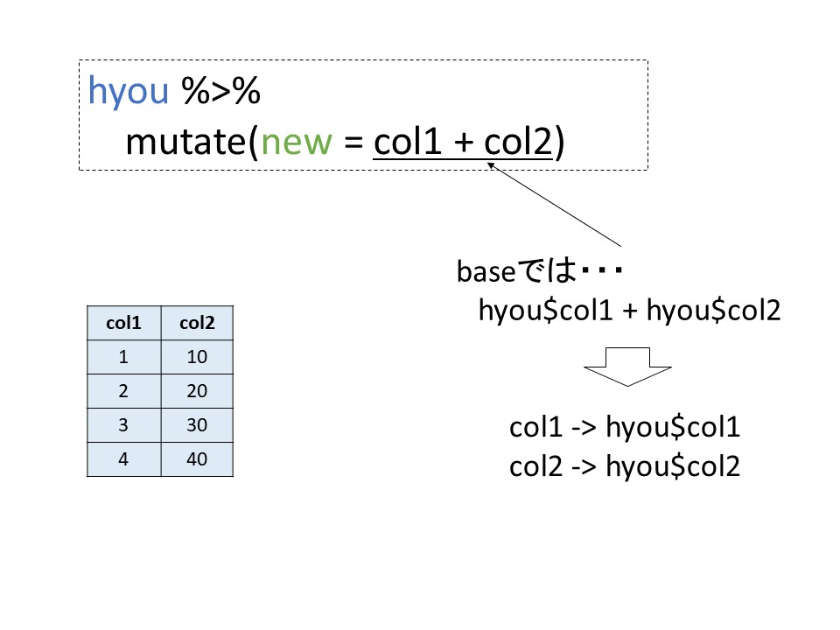Select the 'hyou$col1 + hyou$col2' line
840x630 pixels.
click(x=628, y=310)
